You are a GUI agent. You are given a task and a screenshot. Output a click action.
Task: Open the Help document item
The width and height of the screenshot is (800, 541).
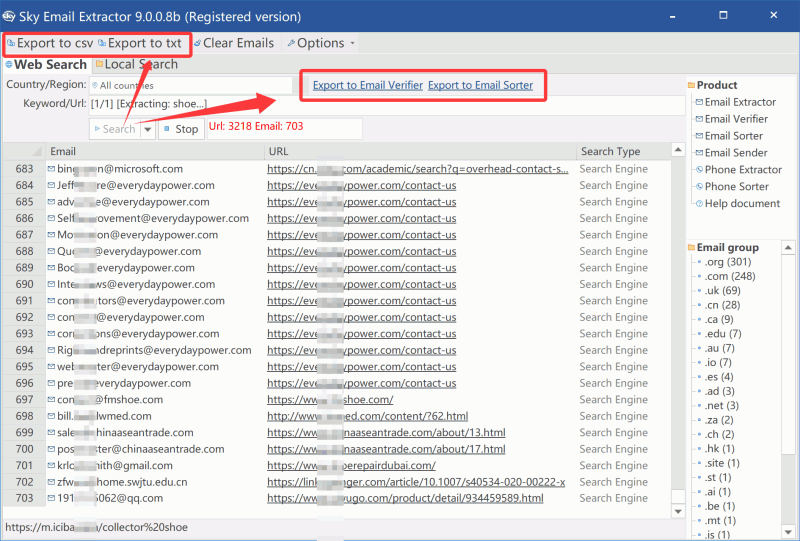click(742, 204)
